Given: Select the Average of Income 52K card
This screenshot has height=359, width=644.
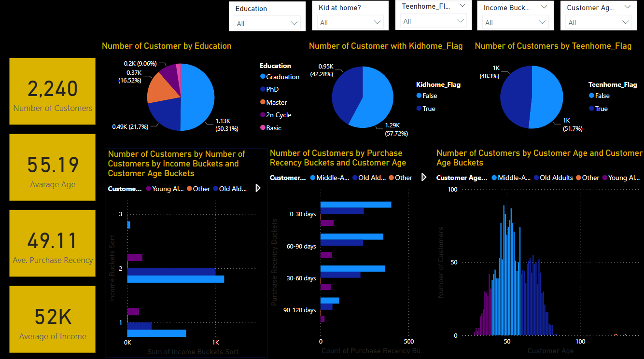Looking at the screenshot, I should pyautogui.click(x=53, y=319).
